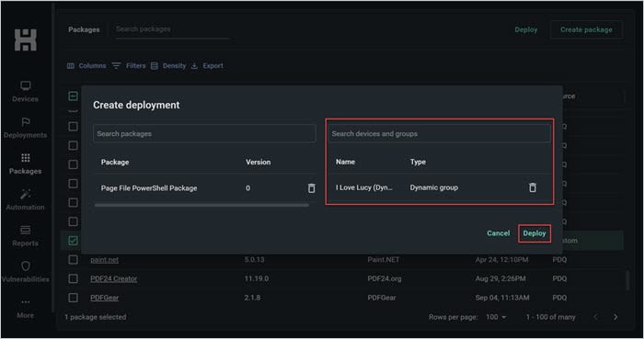
Task: Open the Filters panel
Action: [x=129, y=65]
